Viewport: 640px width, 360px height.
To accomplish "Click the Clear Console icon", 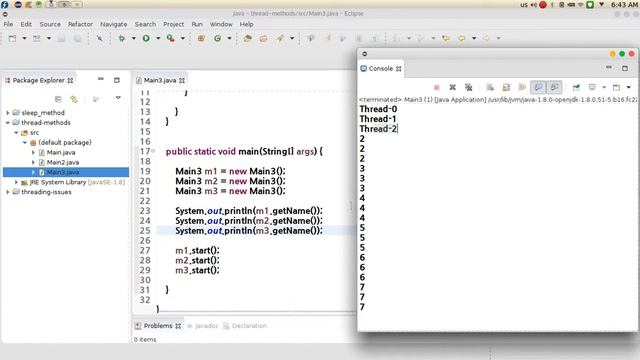I will [490, 87].
